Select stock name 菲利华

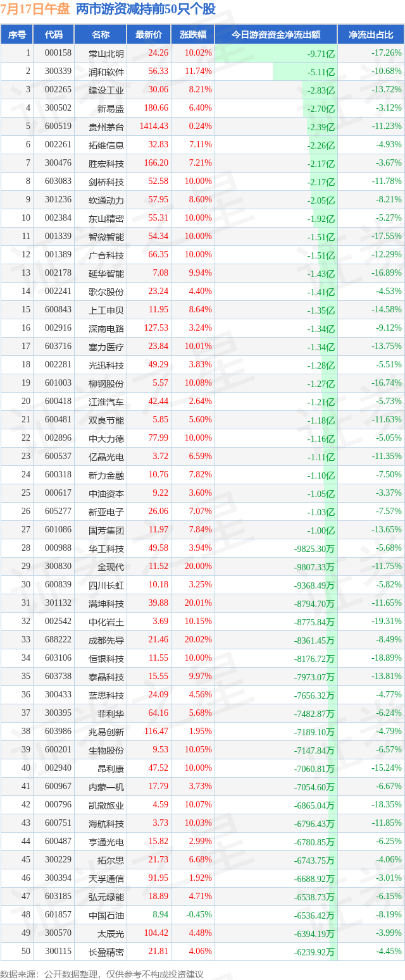111,713
